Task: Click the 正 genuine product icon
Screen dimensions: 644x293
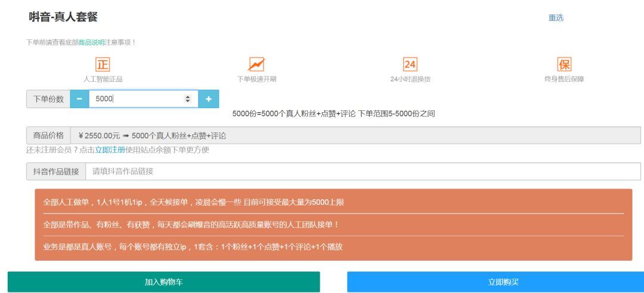Action: click(x=103, y=64)
